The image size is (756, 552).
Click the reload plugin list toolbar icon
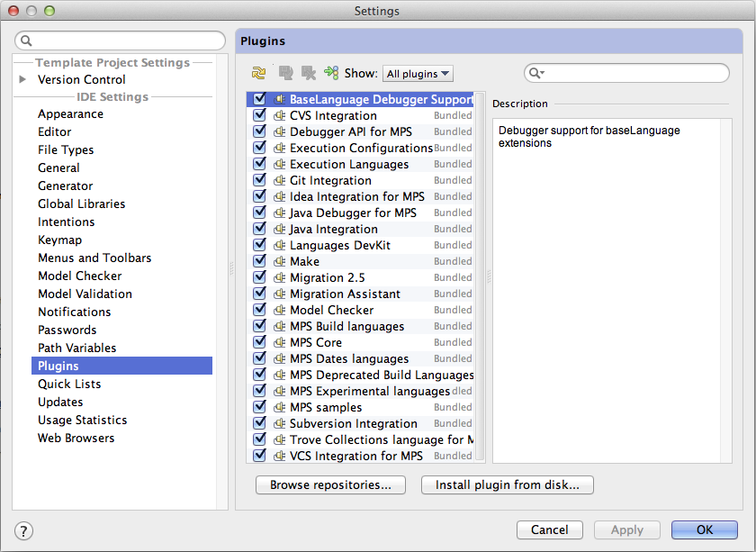[258, 73]
